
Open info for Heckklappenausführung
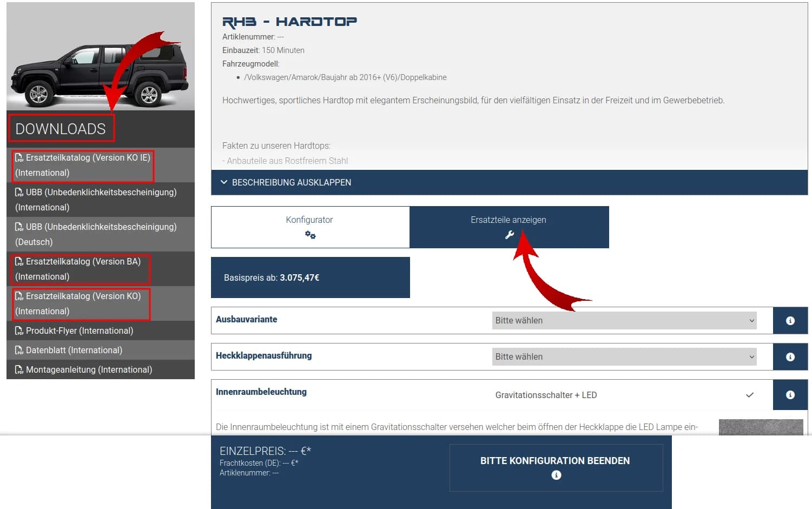(790, 356)
